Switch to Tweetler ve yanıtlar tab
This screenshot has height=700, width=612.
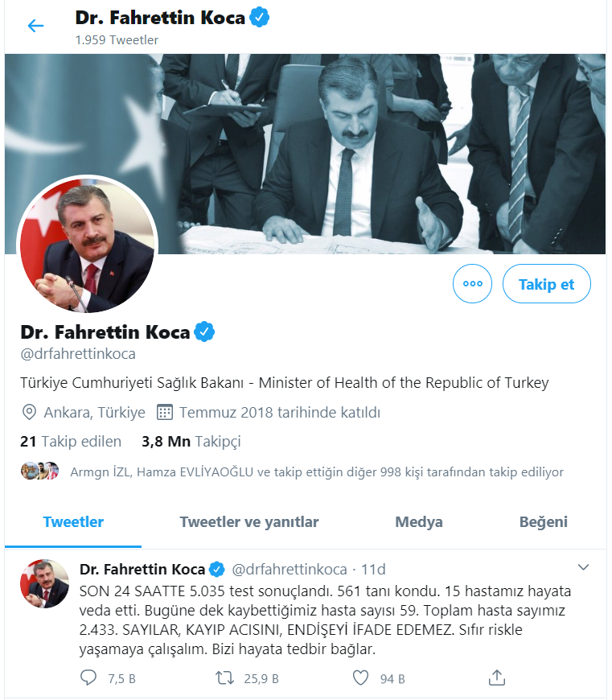(249, 522)
